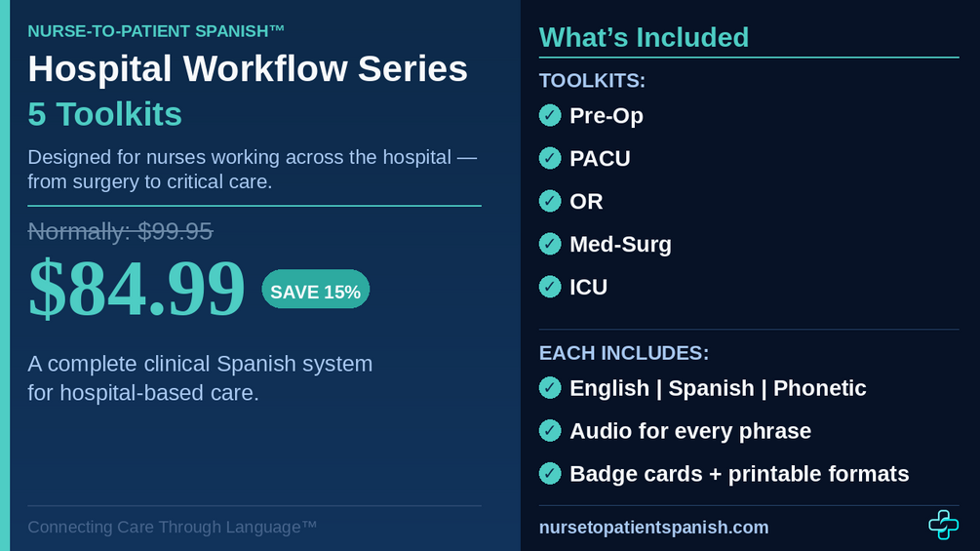Select the 5 Toolkits subtitle
The width and height of the screenshot is (980, 551).
point(104,115)
